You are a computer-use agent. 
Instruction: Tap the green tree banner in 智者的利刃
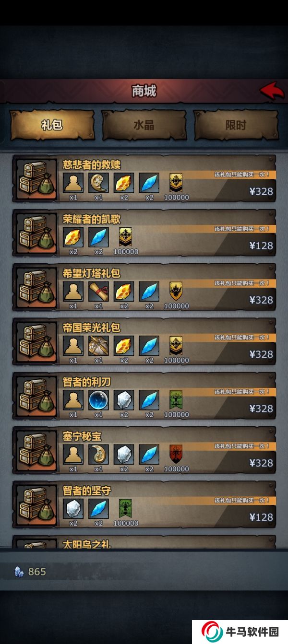click(x=176, y=399)
